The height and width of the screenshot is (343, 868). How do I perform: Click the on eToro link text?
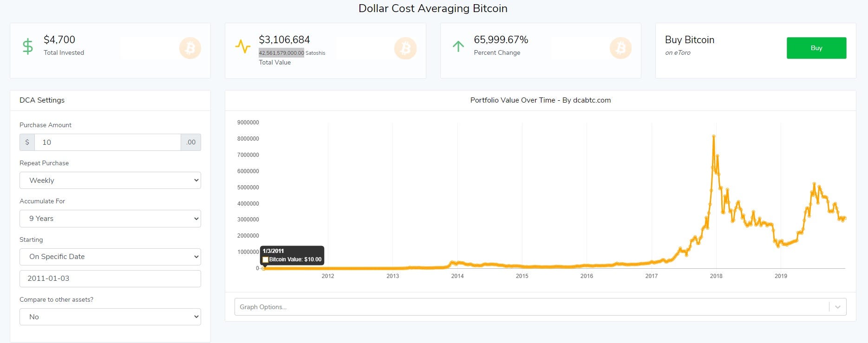678,53
